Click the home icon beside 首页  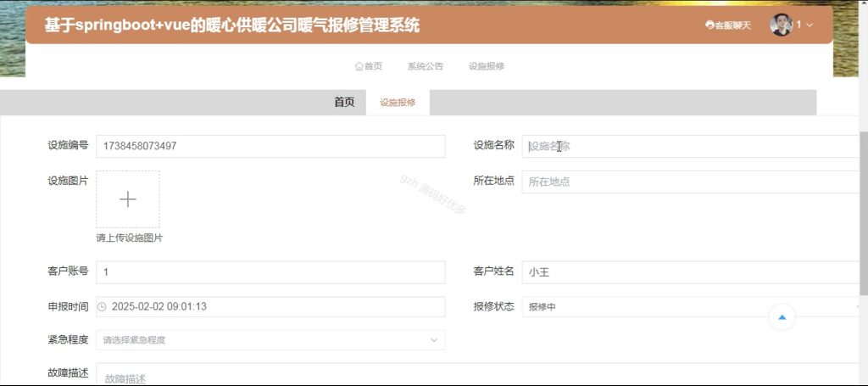(359, 66)
